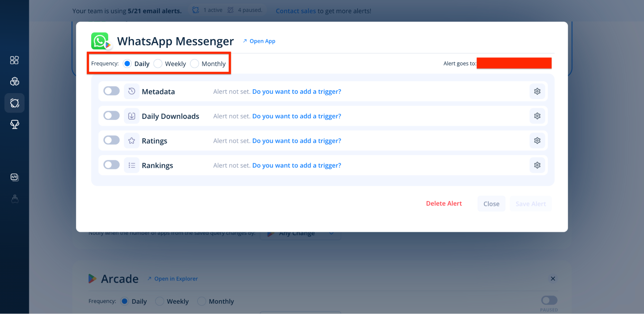Viewport: 644px width, 314px height.
Task: Click the 'Alert goes to:' label
Action: (x=460, y=64)
